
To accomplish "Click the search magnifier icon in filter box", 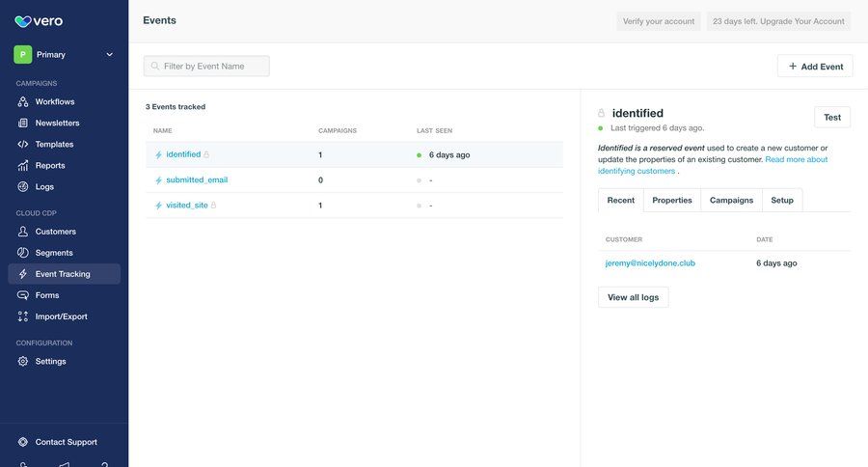I will click(155, 66).
